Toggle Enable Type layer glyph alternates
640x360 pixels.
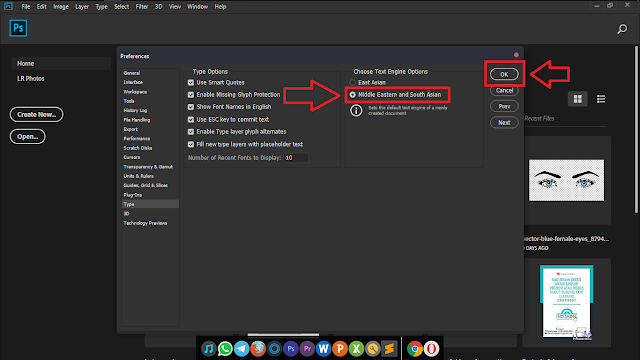(191, 132)
